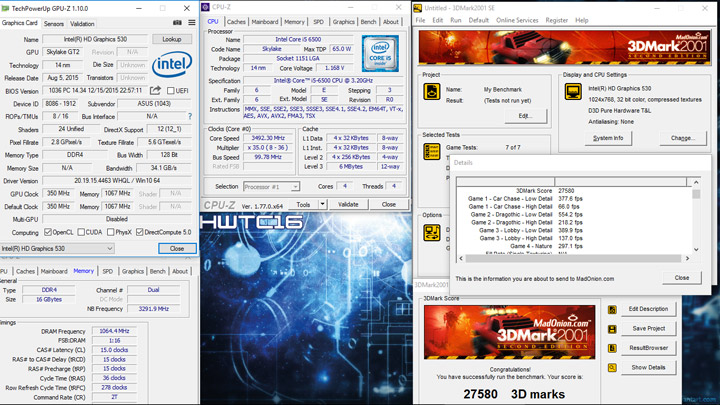The width and height of the screenshot is (720, 405).
Task: Click the "3DMark Score 27580" row in Details
Action: 545,191
